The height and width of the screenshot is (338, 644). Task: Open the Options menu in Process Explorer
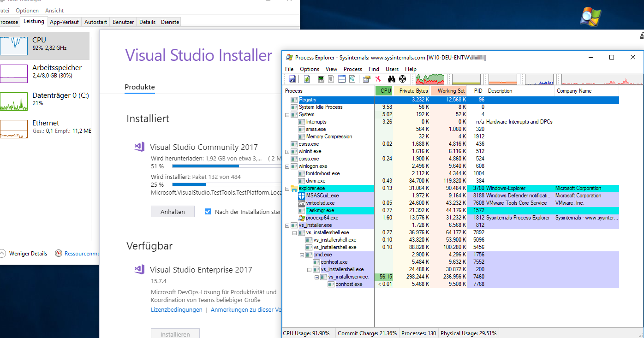[x=309, y=69]
